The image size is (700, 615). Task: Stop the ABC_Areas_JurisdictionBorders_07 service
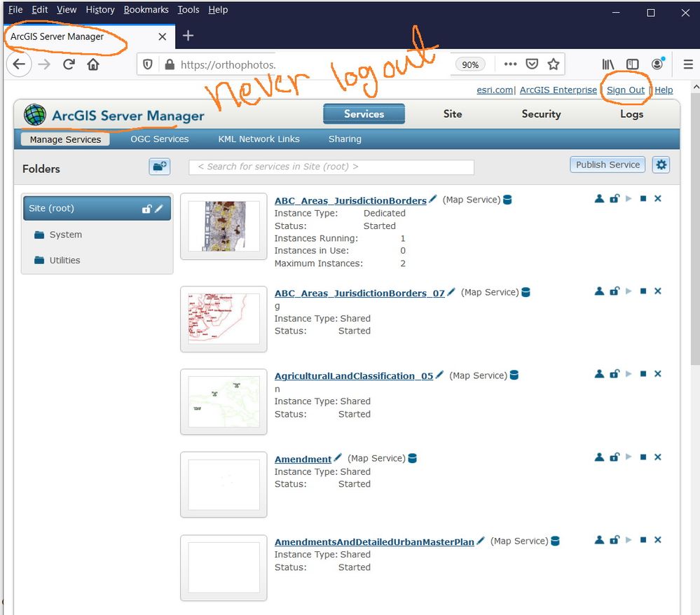(x=643, y=291)
